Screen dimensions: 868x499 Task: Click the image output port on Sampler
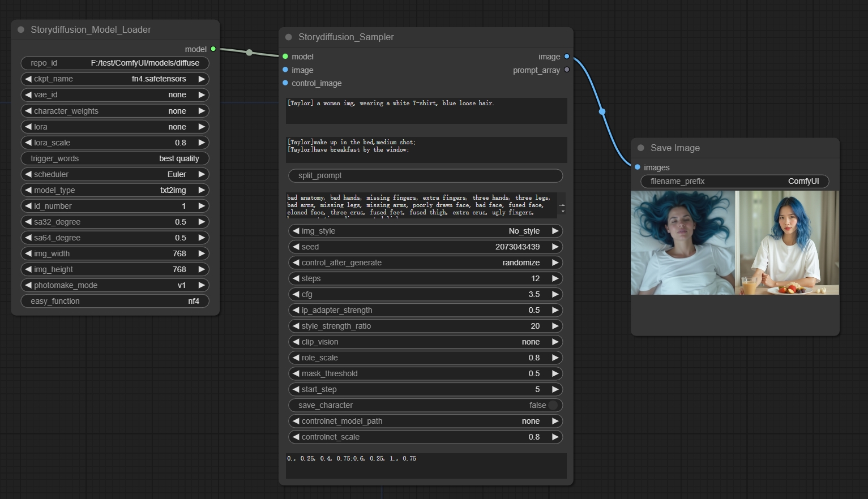pos(567,56)
